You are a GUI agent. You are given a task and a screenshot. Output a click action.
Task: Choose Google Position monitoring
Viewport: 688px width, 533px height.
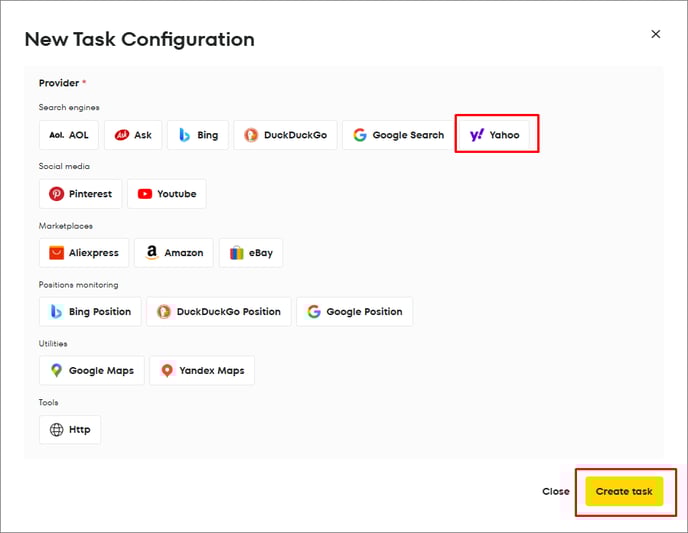354,312
